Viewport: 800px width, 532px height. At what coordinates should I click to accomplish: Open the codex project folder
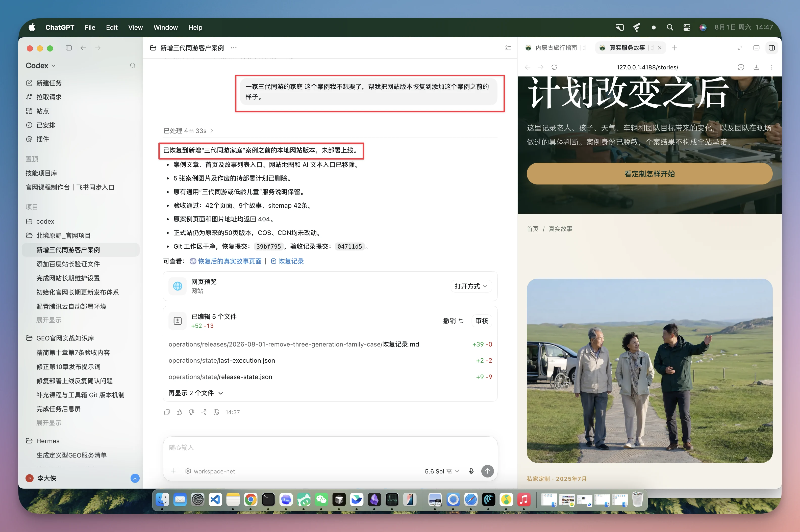[40, 221]
